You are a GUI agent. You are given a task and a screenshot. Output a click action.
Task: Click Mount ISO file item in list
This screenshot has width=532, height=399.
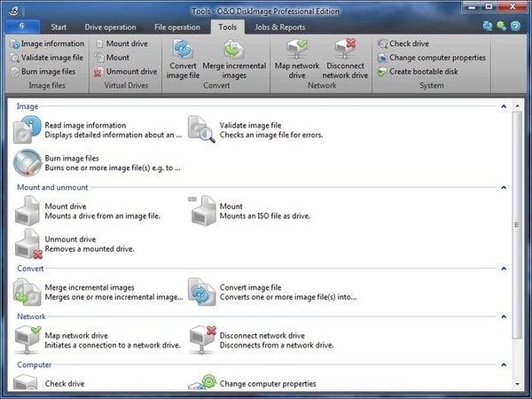(204, 212)
